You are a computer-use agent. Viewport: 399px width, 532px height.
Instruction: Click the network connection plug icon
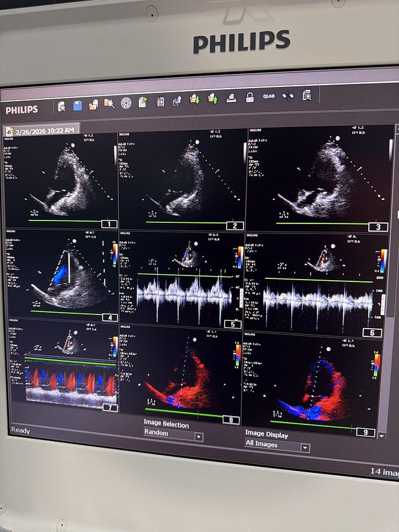pyautogui.click(x=288, y=96)
